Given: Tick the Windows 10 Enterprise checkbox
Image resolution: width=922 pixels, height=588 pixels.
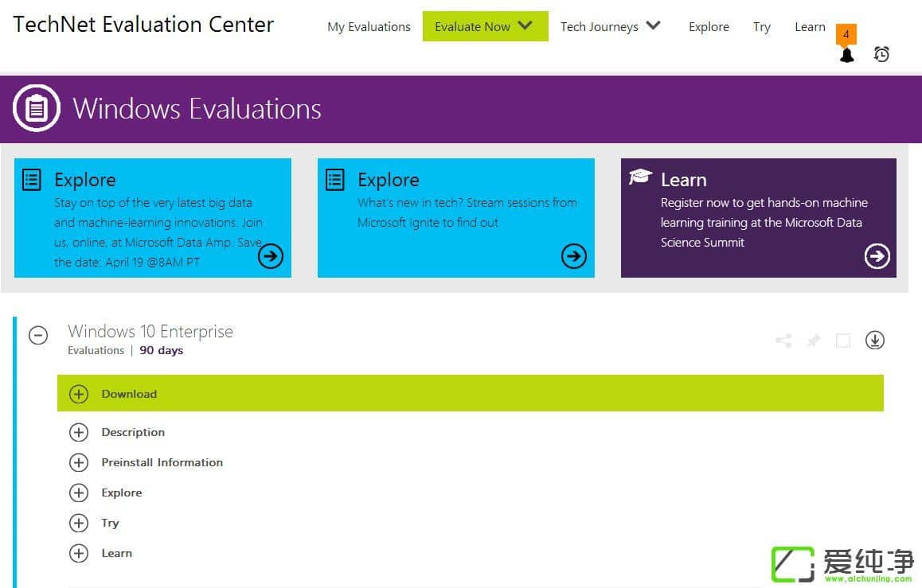Looking at the screenshot, I should pyautogui.click(x=843, y=341).
